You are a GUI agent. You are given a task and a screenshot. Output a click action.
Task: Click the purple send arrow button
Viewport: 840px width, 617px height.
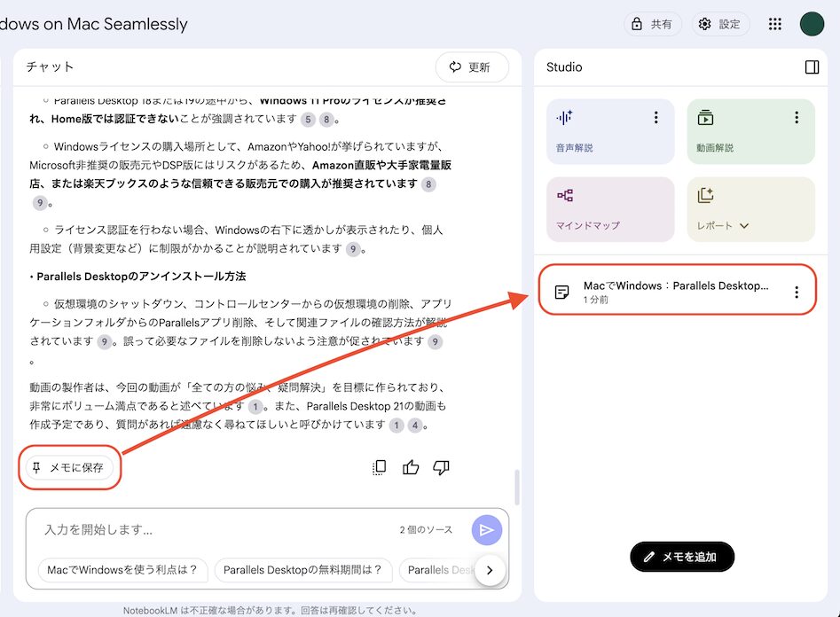coord(486,530)
